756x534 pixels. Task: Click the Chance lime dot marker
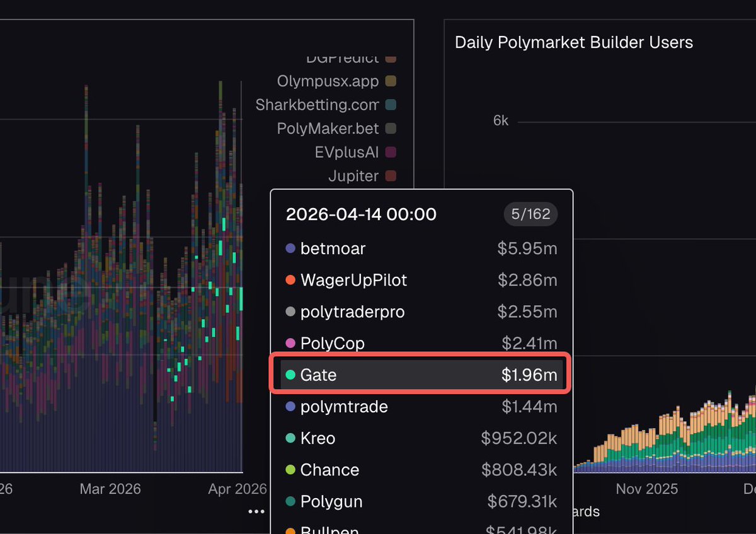pos(290,470)
